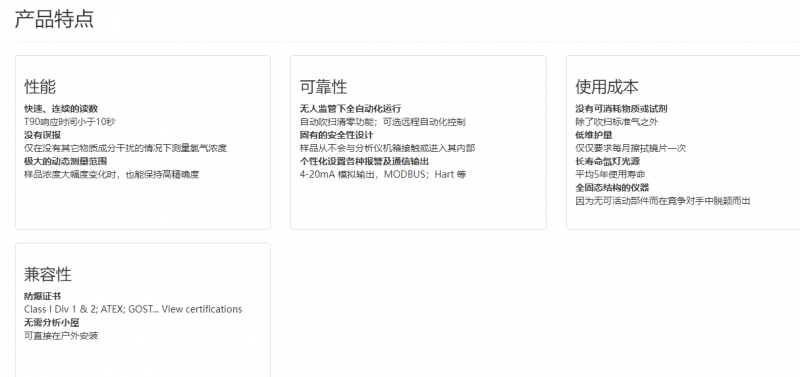Click the 产品特点 page heading
This screenshot has height=377, width=800.
point(54,19)
